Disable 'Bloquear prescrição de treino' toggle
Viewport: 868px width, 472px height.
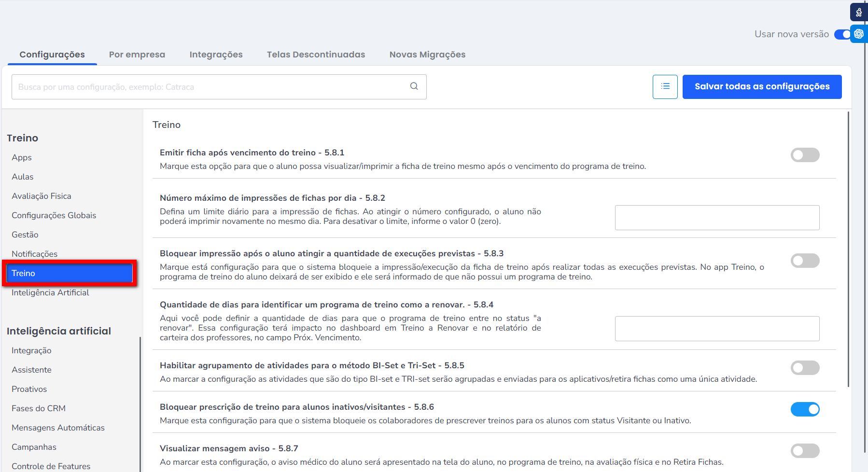[805, 409]
